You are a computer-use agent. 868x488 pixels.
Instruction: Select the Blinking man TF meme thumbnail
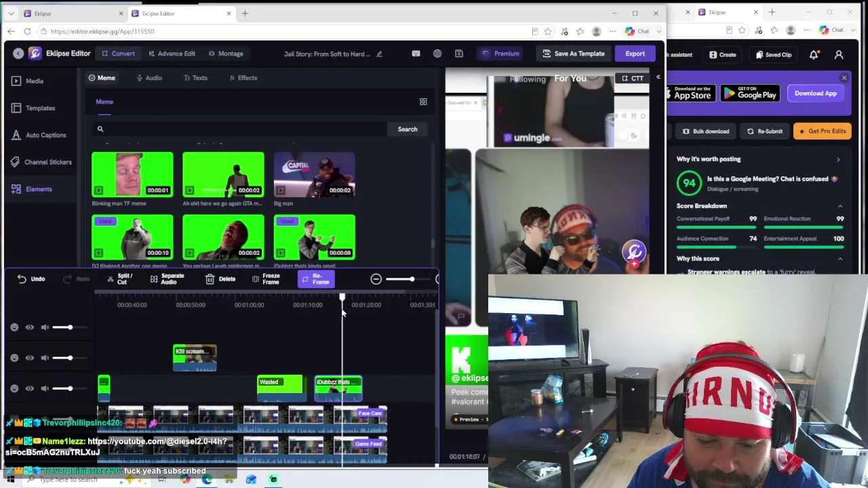click(x=132, y=175)
